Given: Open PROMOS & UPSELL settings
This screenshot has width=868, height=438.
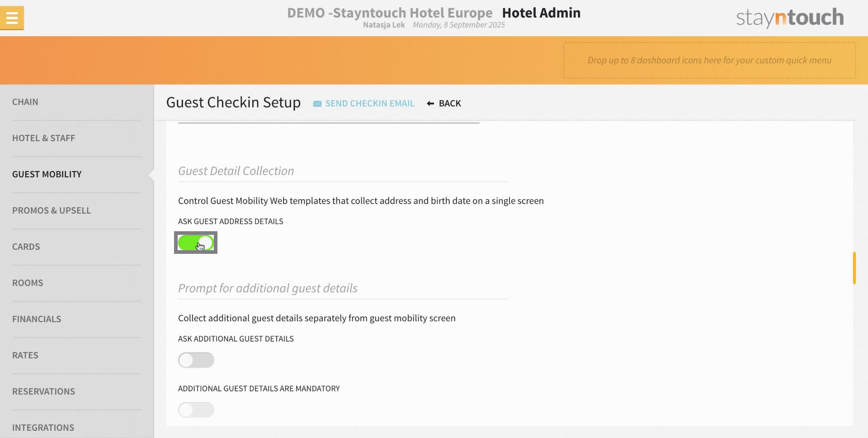Looking at the screenshot, I should [51, 210].
